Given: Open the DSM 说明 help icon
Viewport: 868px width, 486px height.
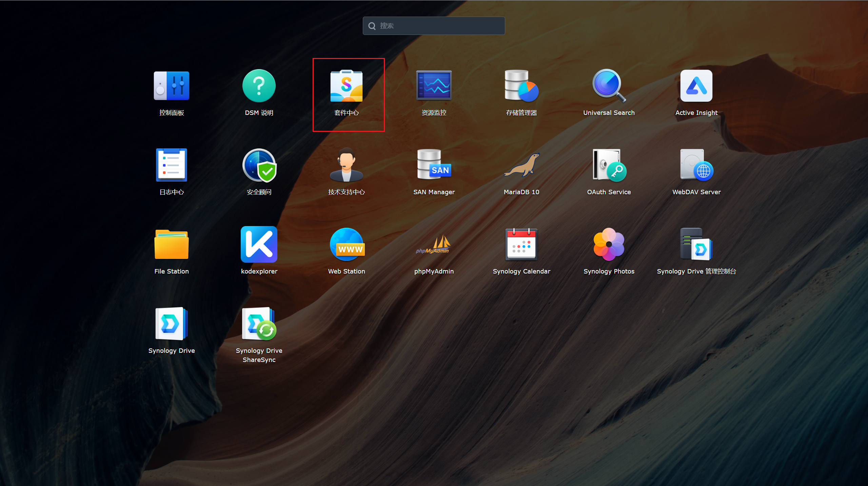Looking at the screenshot, I should click(x=259, y=86).
